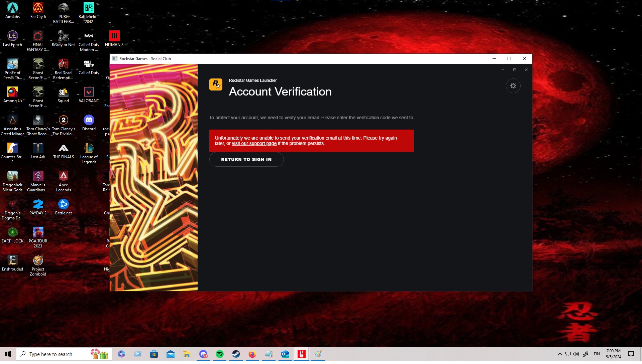The image size is (642, 364).
Task: Select the PAYDAY 2 desktop icon
Action: point(38,207)
